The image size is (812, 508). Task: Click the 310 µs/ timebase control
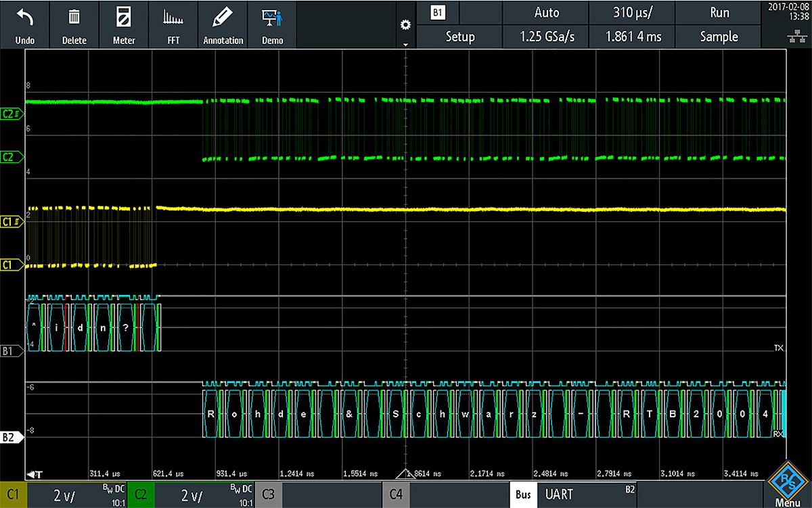tap(631, 12)
